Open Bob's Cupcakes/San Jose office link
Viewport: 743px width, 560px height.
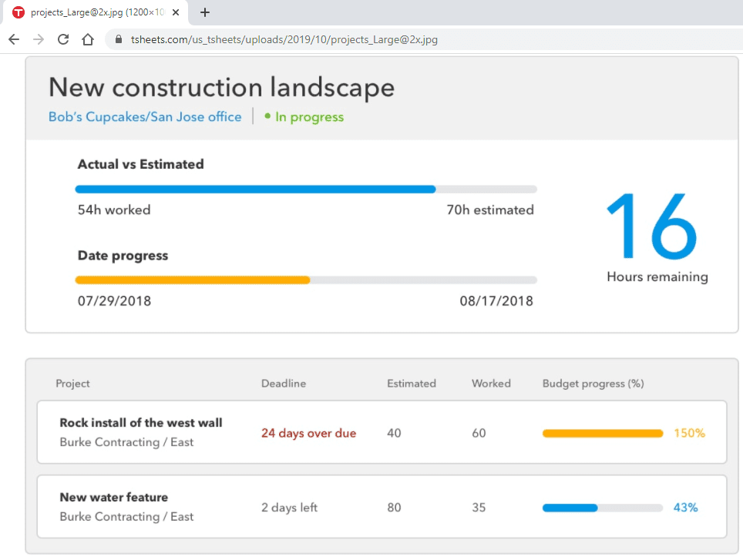[145, 117]
